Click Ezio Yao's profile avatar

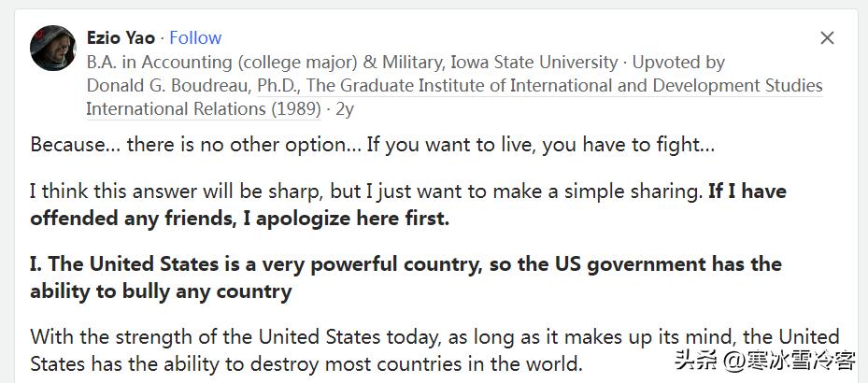52,48
